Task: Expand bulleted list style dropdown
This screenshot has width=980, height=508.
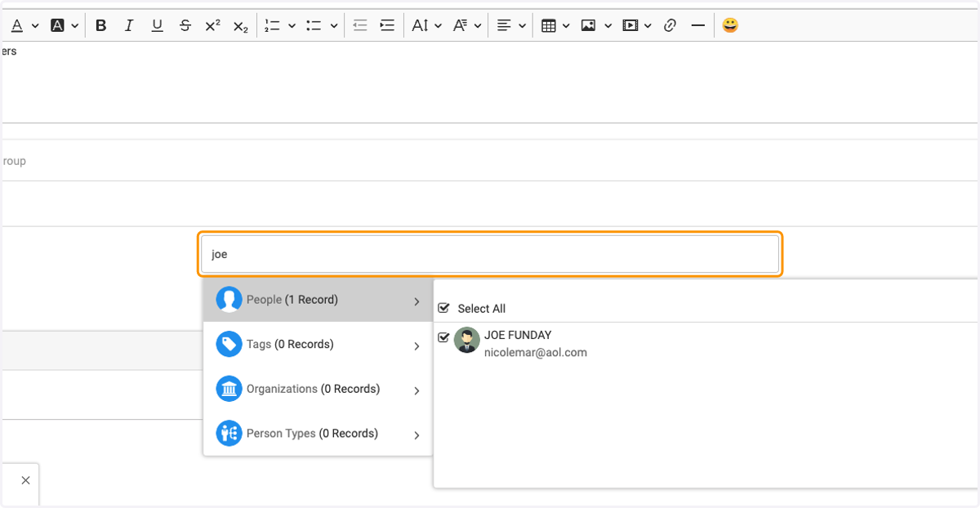Action: click(x=334, y=26)
